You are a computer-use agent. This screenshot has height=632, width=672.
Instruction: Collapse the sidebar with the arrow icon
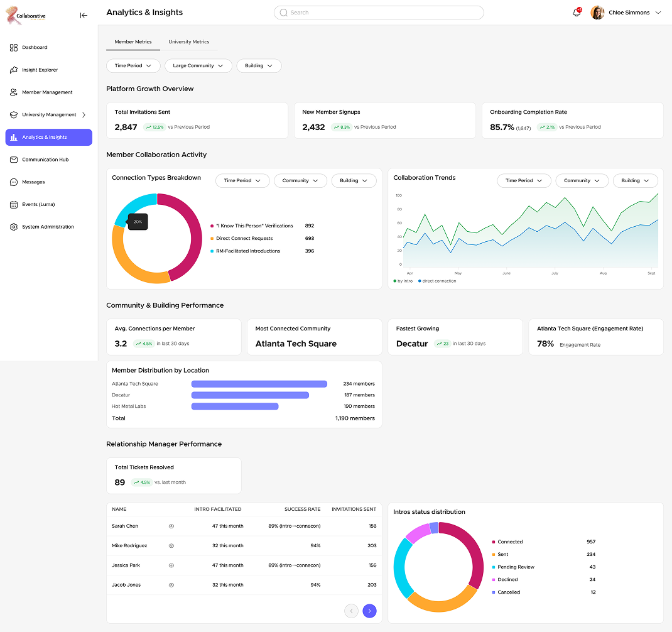coord(84,16)
